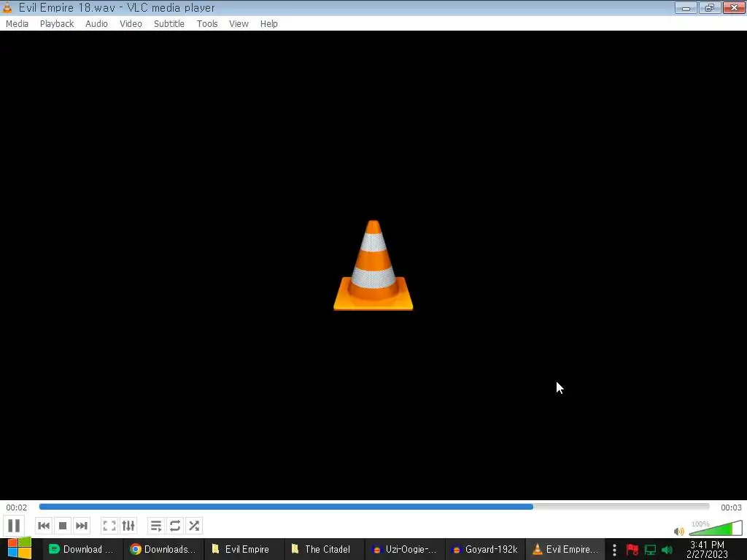Go to previous track in VLC
This screenshot has width=747, height=560.
pos(44,526)
